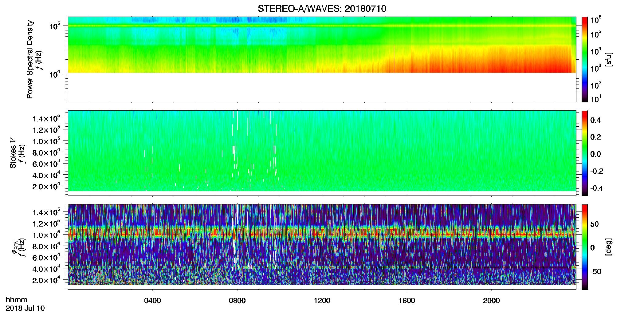644x332 pixels.
Task: Click the 2000 time tick label
Action: [x=491, y=300]
